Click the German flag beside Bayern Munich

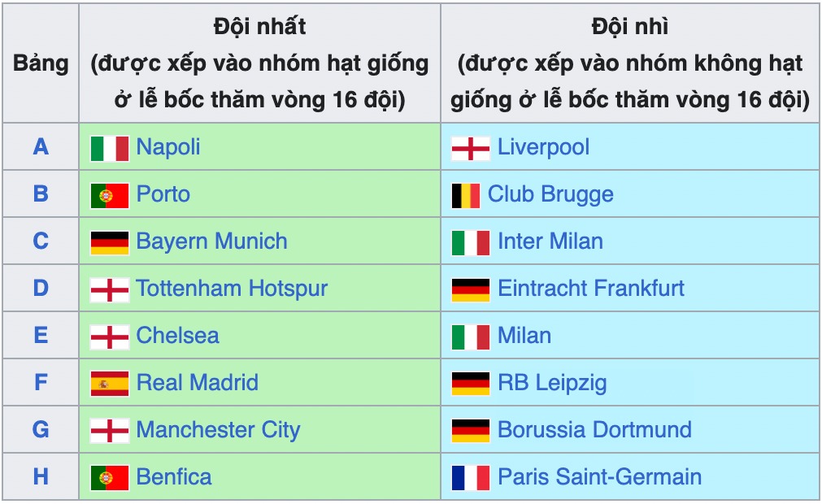(x=109, y=242)
